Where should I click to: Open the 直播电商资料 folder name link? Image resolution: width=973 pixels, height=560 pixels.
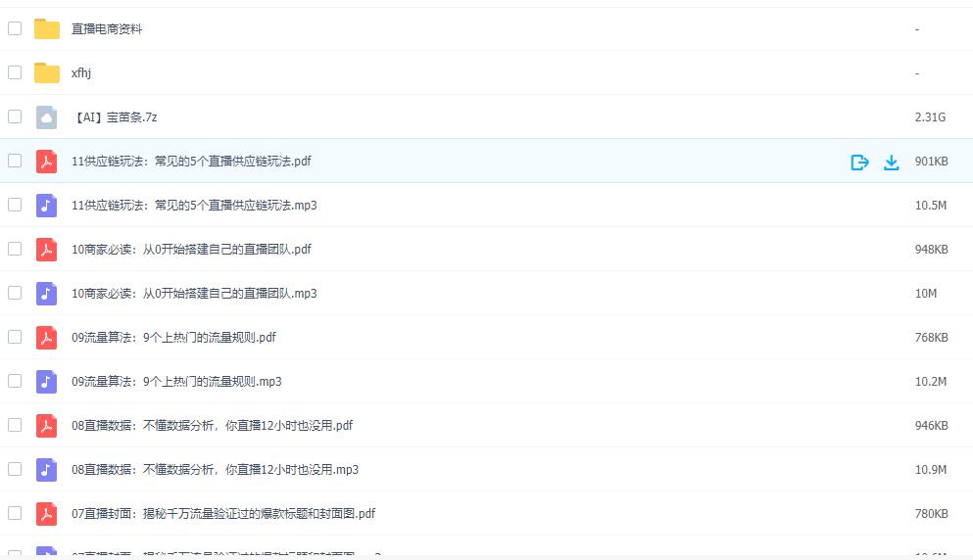coord(107,29)
